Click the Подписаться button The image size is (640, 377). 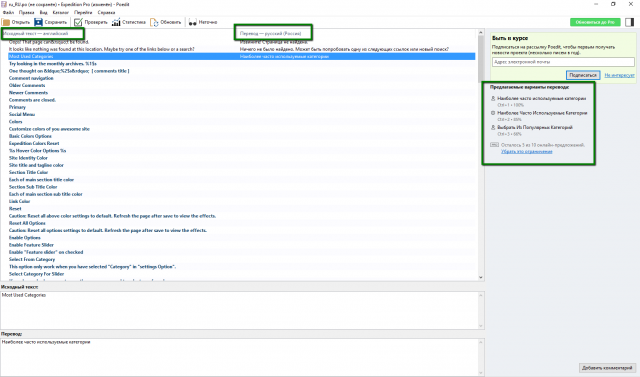[582, 75]
